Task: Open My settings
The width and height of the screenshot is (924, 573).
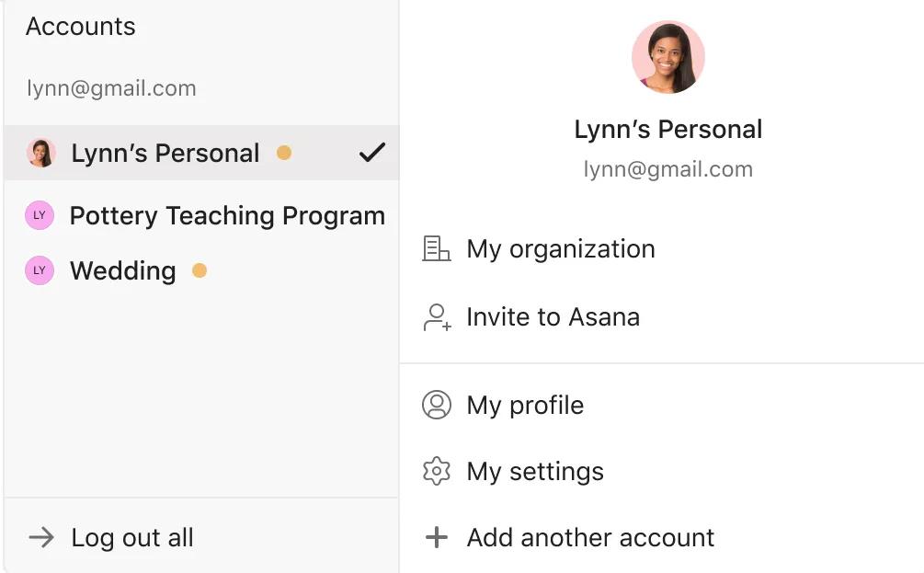Action: [x=535, y=472]
